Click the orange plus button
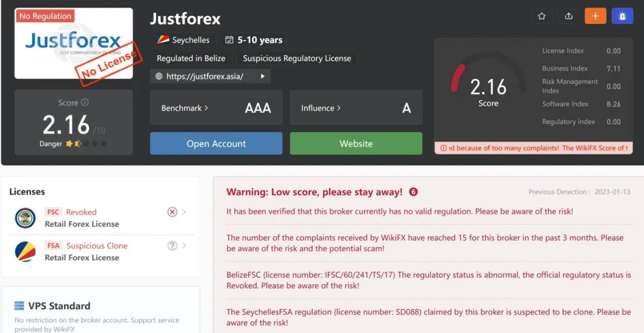644x333 pixels. [596, 16]
